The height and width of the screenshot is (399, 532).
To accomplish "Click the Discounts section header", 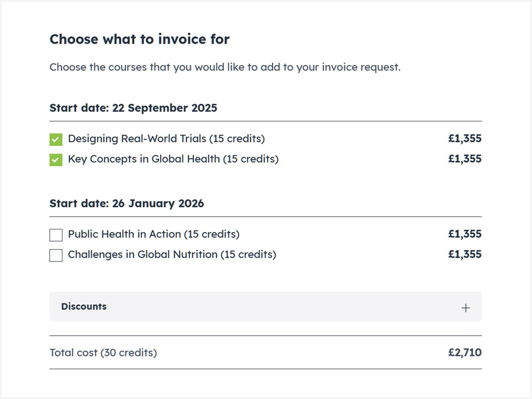I will [84, 306].
